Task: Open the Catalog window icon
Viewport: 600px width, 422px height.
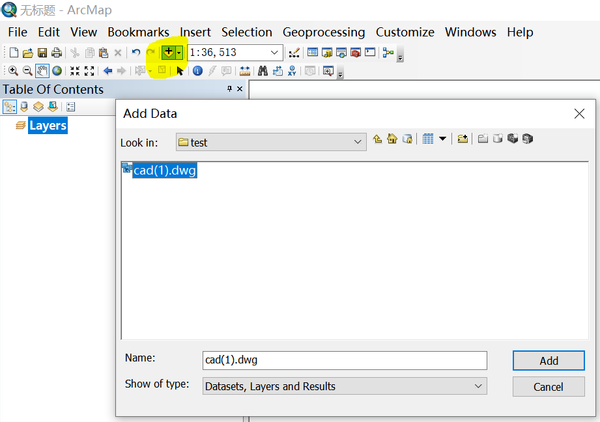Action: (x=327, y=52)
